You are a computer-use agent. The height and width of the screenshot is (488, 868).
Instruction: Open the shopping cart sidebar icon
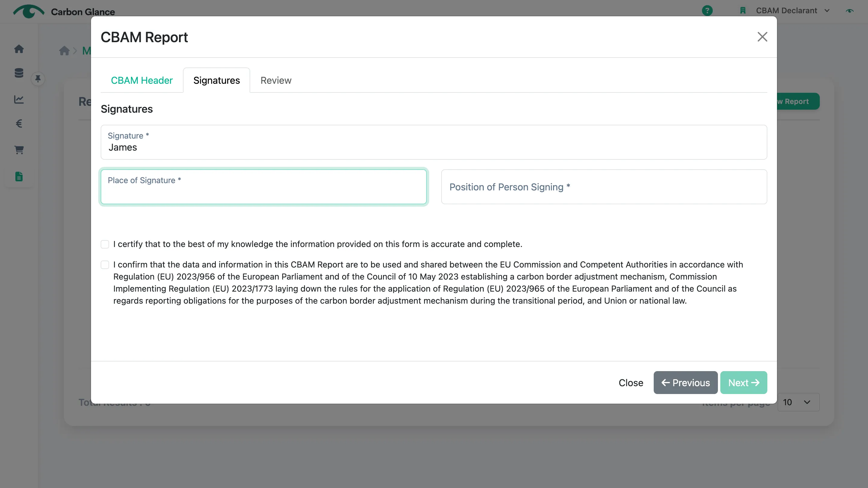pos(19,150)
